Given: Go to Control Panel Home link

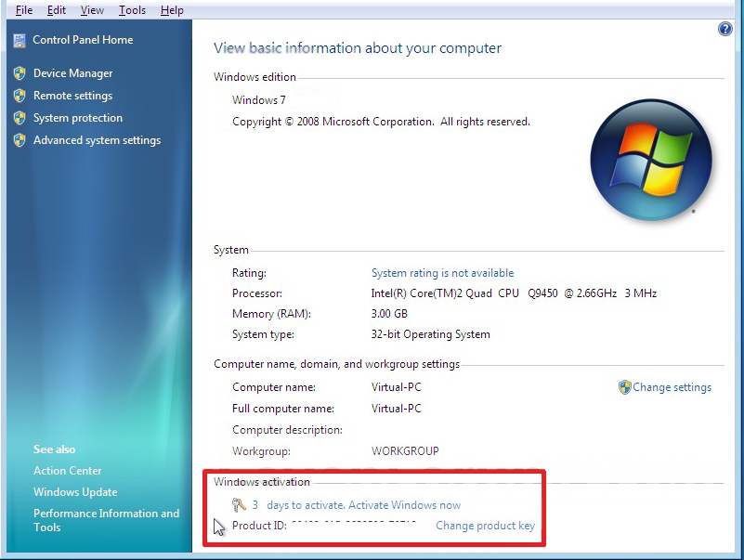Looking at the screenshot, I should 83,40.
